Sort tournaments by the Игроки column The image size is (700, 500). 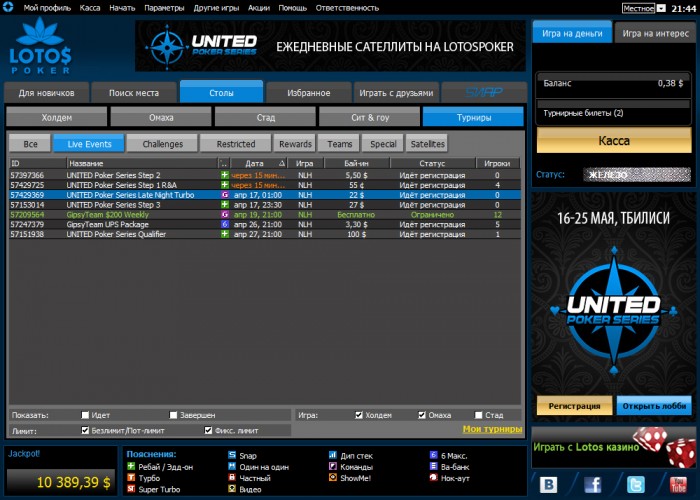click(x=497, y=163)
